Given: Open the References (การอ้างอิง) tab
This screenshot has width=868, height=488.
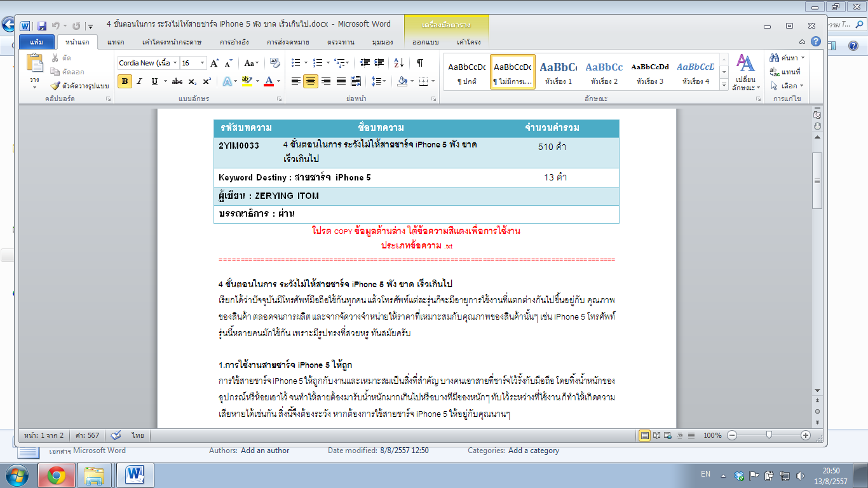Looking at the screenshot, I should click(234, 42).
